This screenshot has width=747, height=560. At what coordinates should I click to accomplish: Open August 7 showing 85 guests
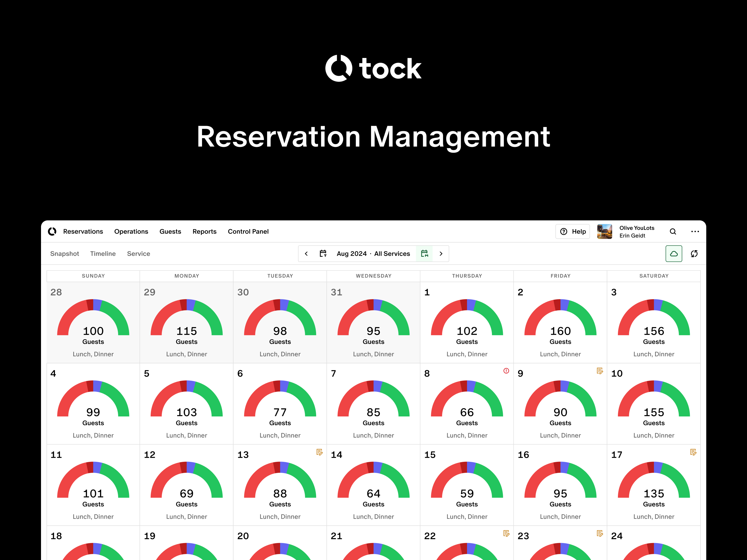pyautogui.click(x=373, y=404)
